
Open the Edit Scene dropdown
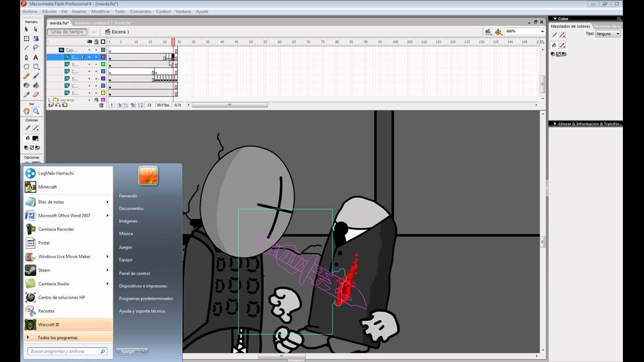(488, 32)
